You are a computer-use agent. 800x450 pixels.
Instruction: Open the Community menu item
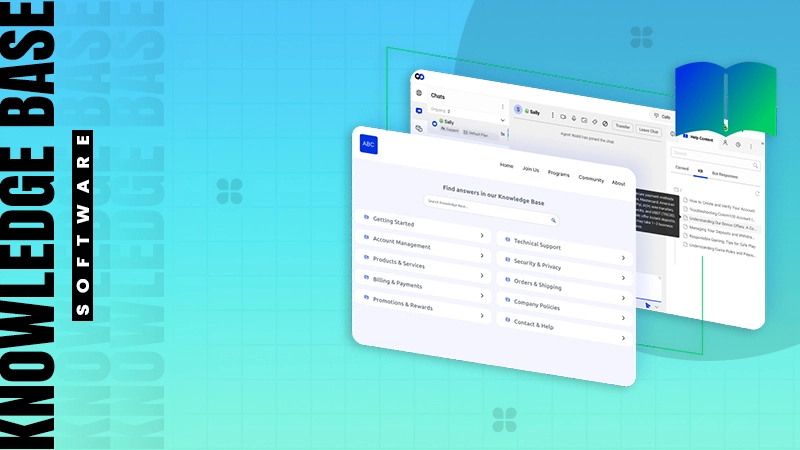point(590,178)
